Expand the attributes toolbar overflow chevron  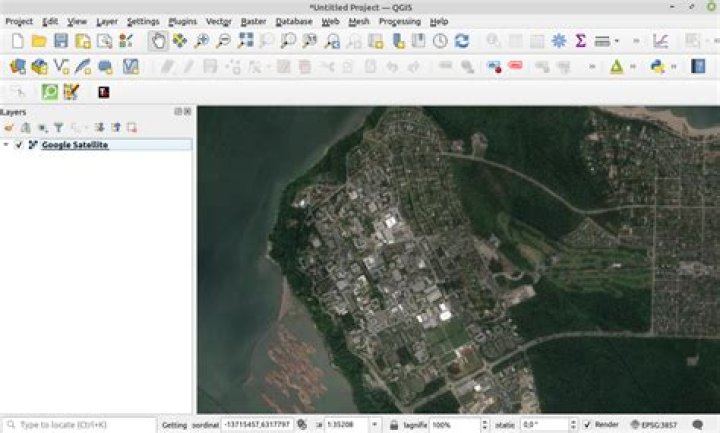636,41
